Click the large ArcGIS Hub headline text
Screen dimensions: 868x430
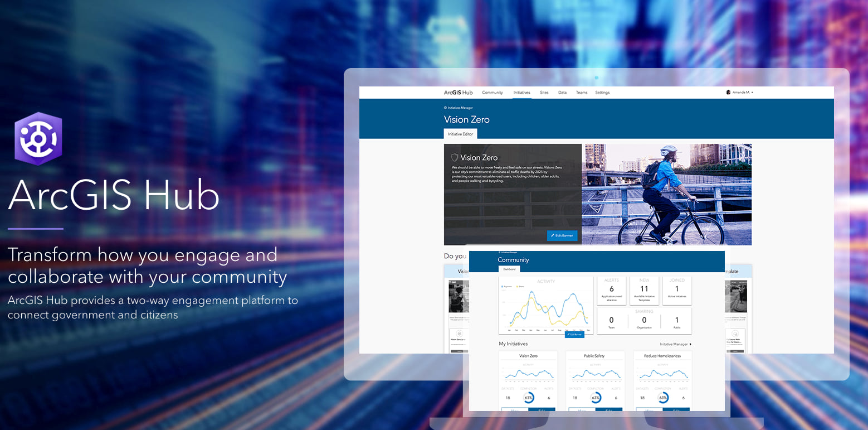[x=114, y=195]
